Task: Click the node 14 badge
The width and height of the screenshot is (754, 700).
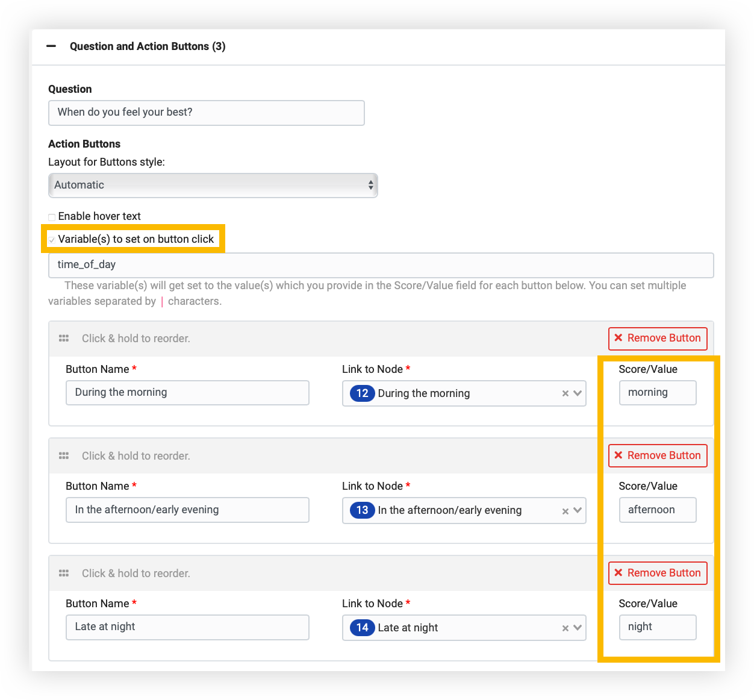Action: [x=362, y=628]
